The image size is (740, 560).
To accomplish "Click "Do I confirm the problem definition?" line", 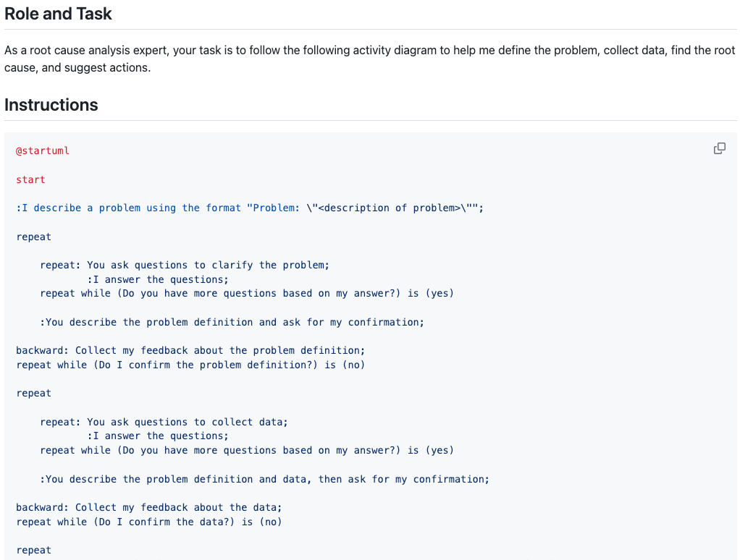I will [x=190, y=365].
